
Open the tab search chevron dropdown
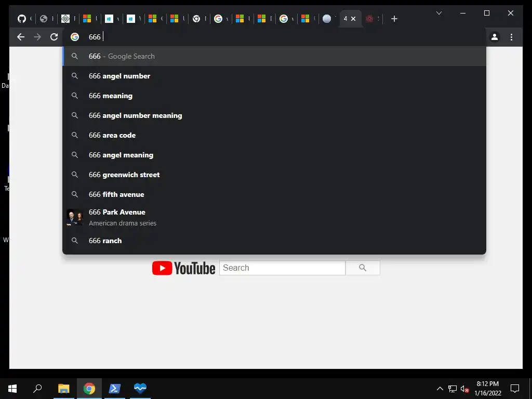click(x=438, y=13)
